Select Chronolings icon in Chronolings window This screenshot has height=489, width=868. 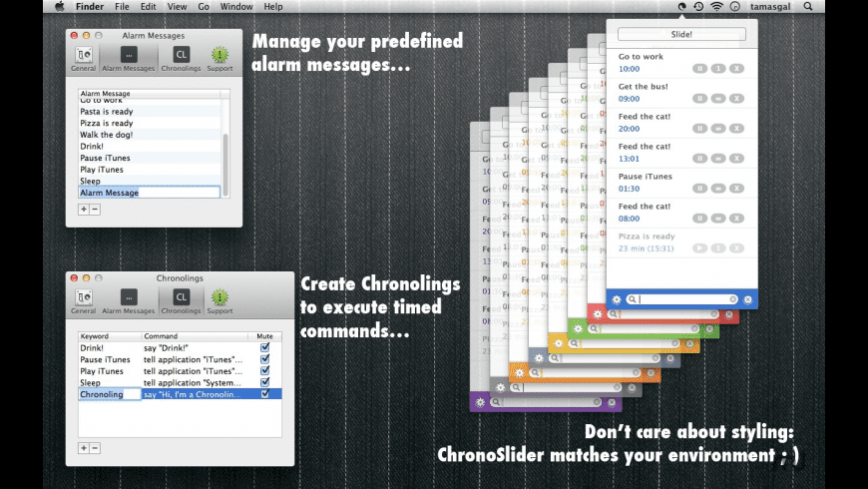pos(181,301)
